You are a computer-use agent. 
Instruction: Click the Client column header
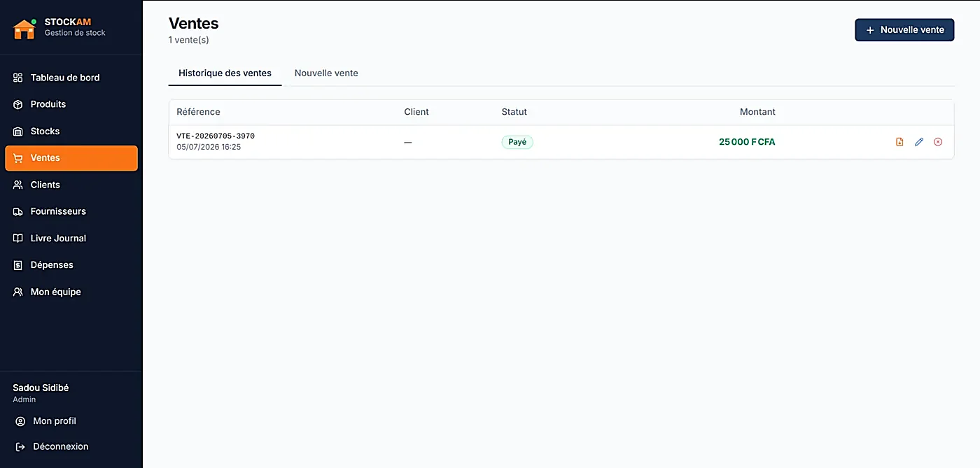[x=416, y=112]
